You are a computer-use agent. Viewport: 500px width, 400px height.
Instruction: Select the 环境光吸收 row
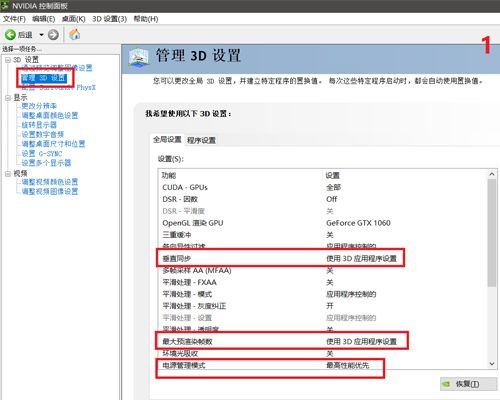tap(323, 354)
